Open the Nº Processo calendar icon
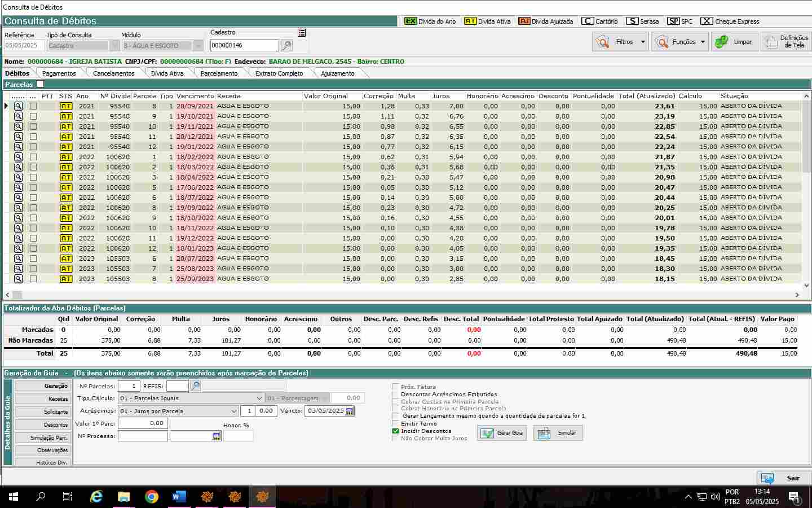This screenshot has height=508, width=812. (x=217, y=436)
